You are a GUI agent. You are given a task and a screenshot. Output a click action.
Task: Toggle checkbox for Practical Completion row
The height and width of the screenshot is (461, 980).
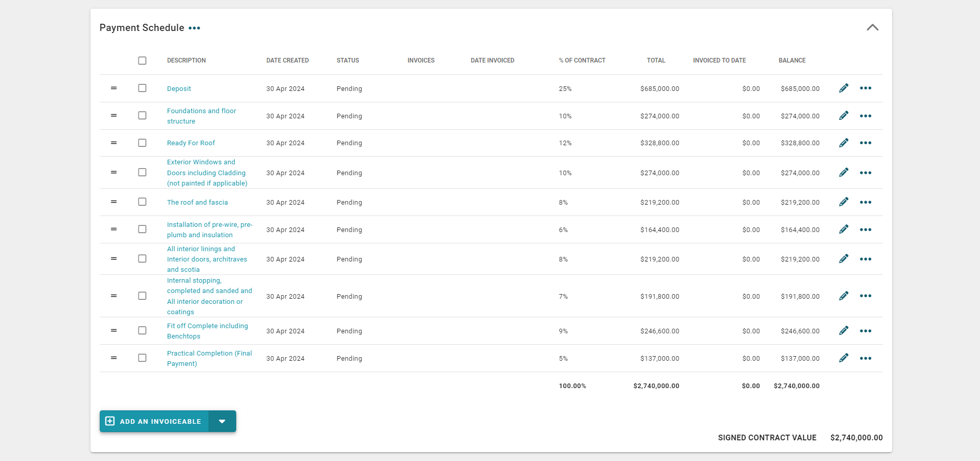click(x=142, y=358)
